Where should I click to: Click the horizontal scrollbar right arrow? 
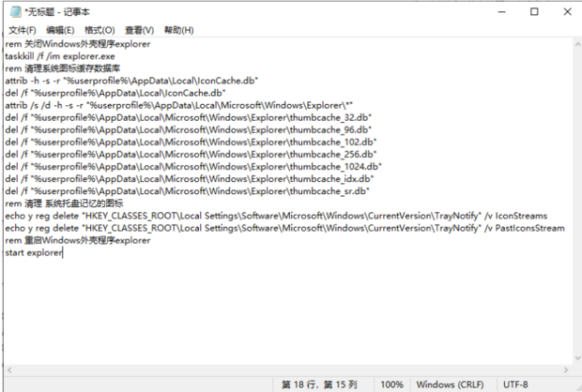point(566,369)
